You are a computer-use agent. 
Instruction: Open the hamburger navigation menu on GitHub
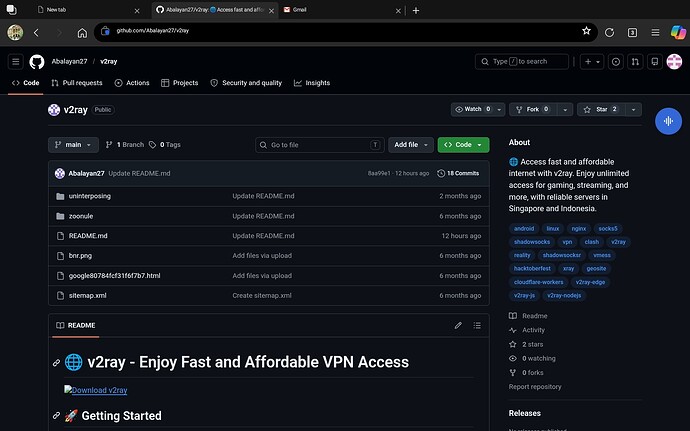point(15,62)
